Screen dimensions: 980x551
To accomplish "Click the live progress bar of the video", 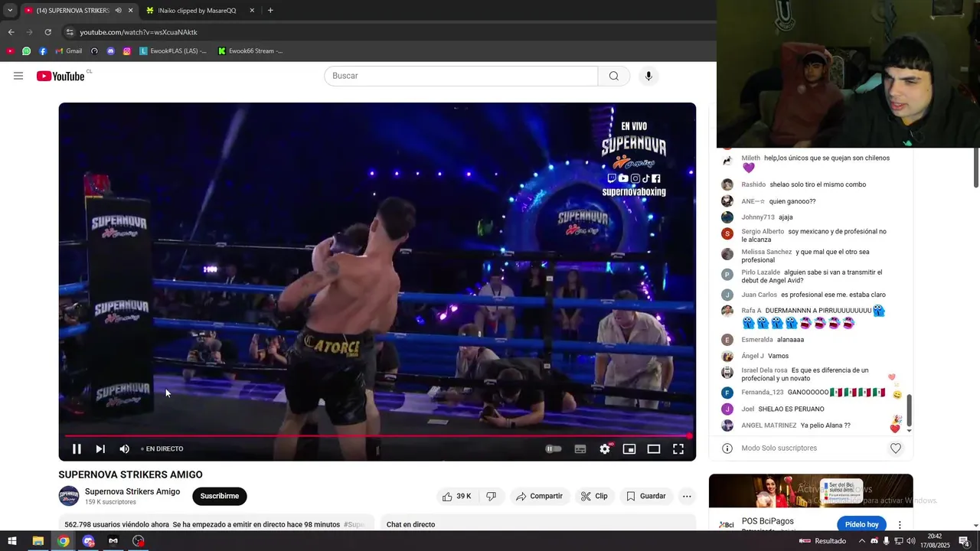I will (377, 436).
